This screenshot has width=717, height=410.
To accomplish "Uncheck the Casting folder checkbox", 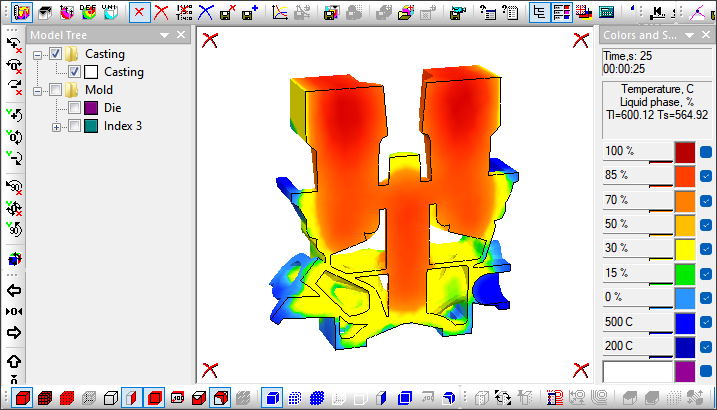I will point(56,54).
